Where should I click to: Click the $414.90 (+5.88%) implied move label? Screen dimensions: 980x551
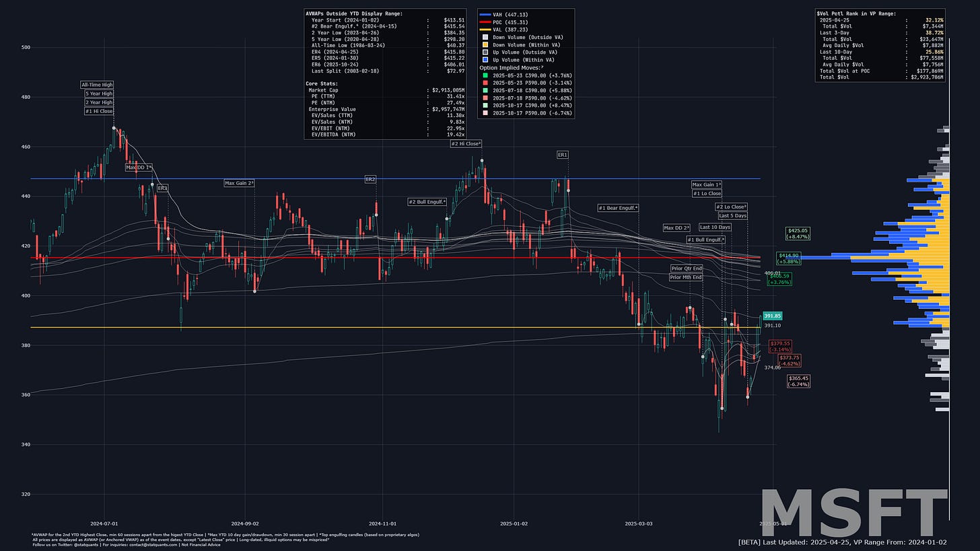pos(788,258)
